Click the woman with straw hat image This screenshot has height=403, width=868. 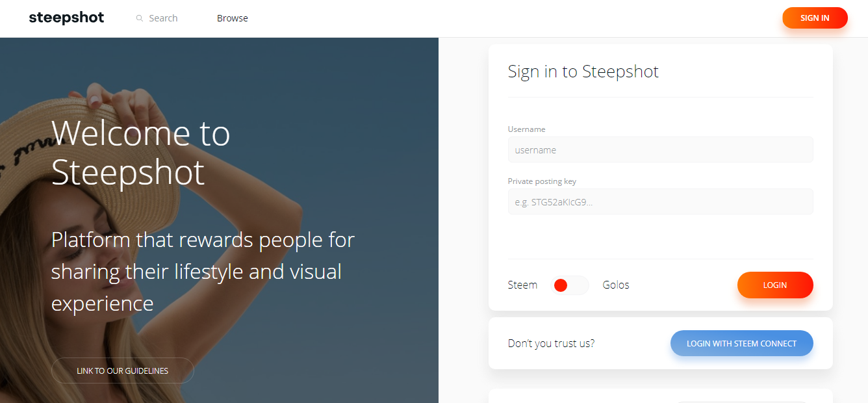click(219, 220)
